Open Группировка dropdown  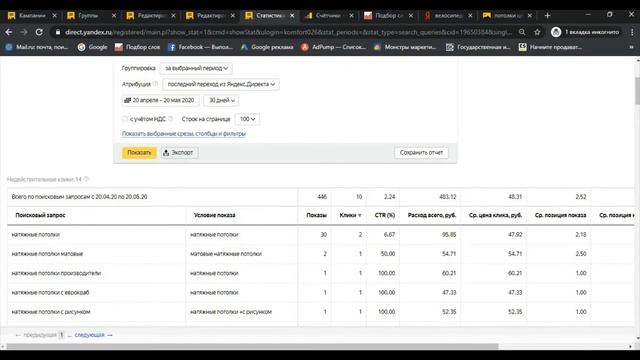(196, 68)
